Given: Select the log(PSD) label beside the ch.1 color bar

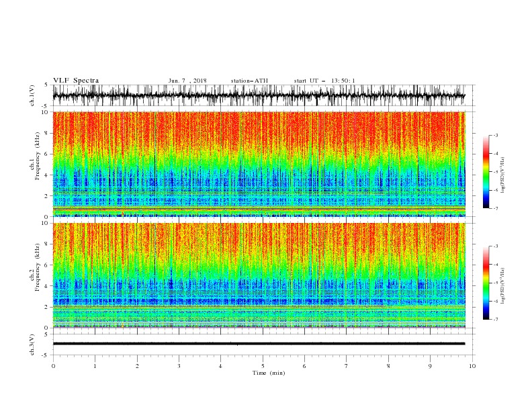Looking at the screenshot, I should [502, 175].
